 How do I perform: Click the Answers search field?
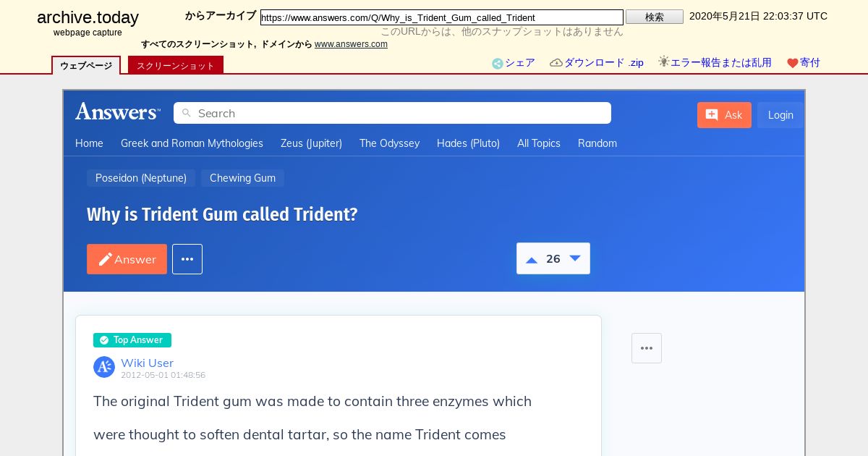click(392, 113)
